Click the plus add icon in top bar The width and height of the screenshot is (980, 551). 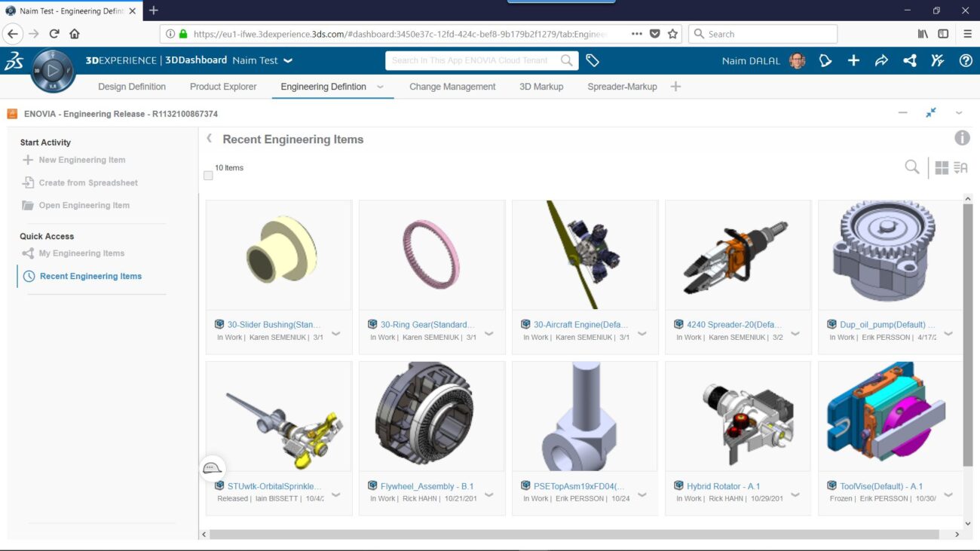(853, 61)
